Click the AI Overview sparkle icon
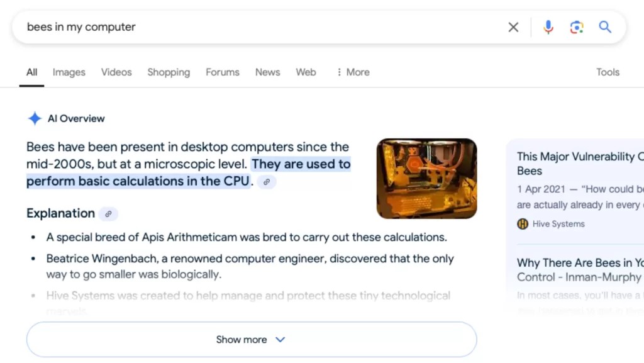644x363 pixels. point(35,118)
